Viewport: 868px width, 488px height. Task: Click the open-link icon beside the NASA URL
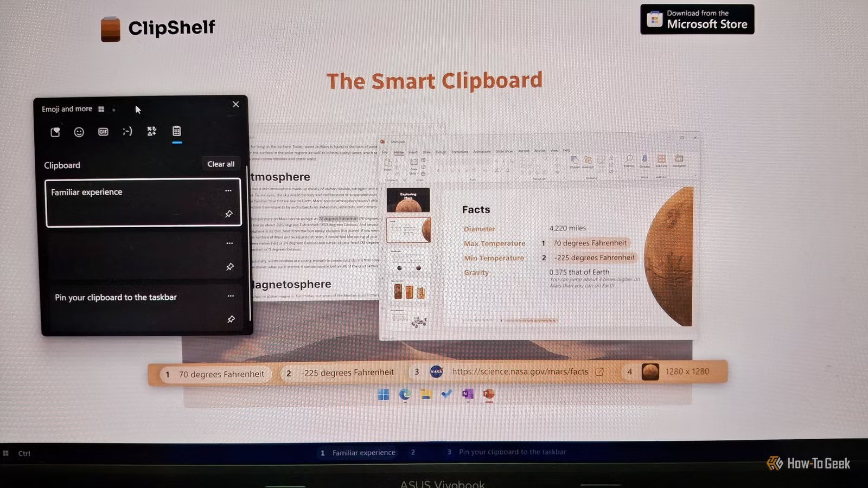(x=599, y=372)
